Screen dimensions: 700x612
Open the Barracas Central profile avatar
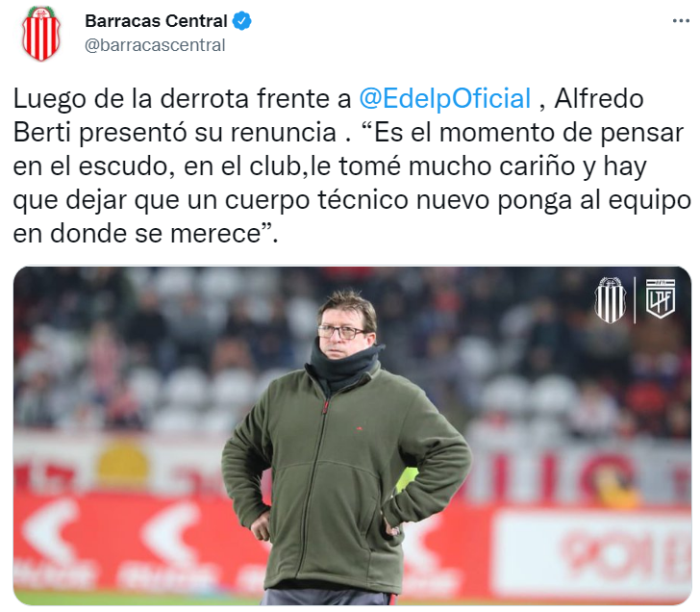(40, 34)
